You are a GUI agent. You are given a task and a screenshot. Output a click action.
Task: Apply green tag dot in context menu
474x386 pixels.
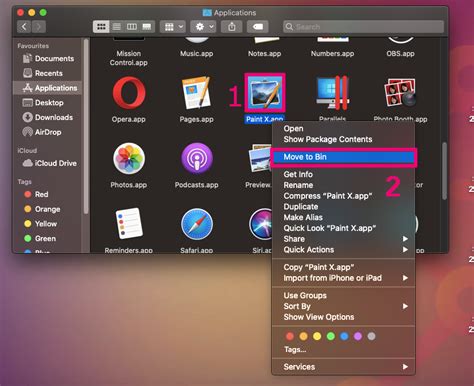coord(331,336)
